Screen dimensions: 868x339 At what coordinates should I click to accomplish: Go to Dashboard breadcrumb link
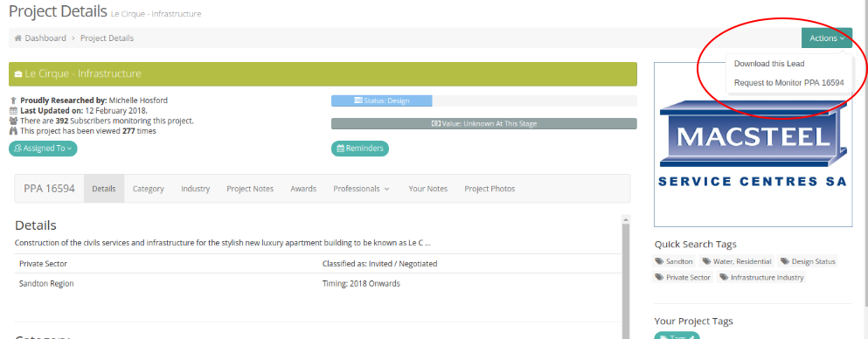pos(45,38)
